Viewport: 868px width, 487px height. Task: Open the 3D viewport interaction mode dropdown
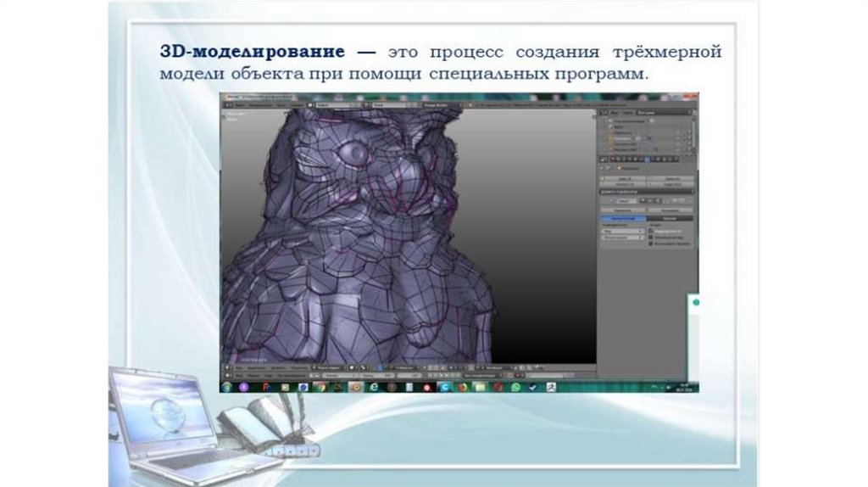pos(329,367)
